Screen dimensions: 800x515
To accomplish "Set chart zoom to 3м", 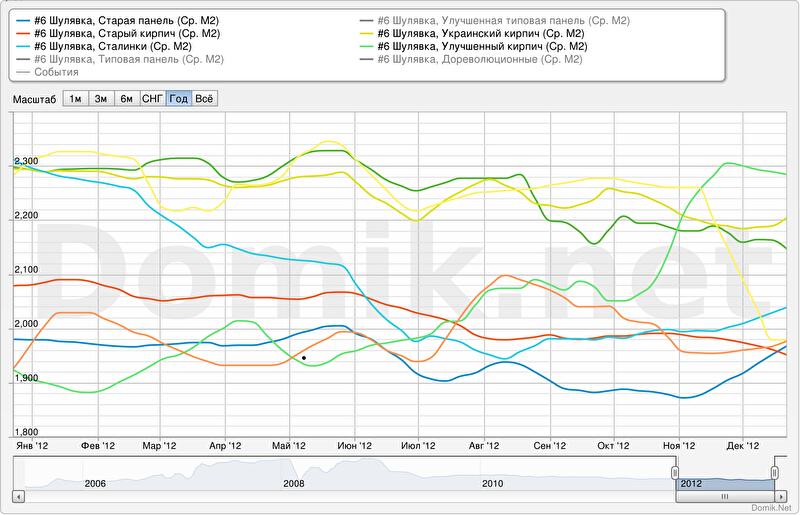I will [x=101, y=98].
